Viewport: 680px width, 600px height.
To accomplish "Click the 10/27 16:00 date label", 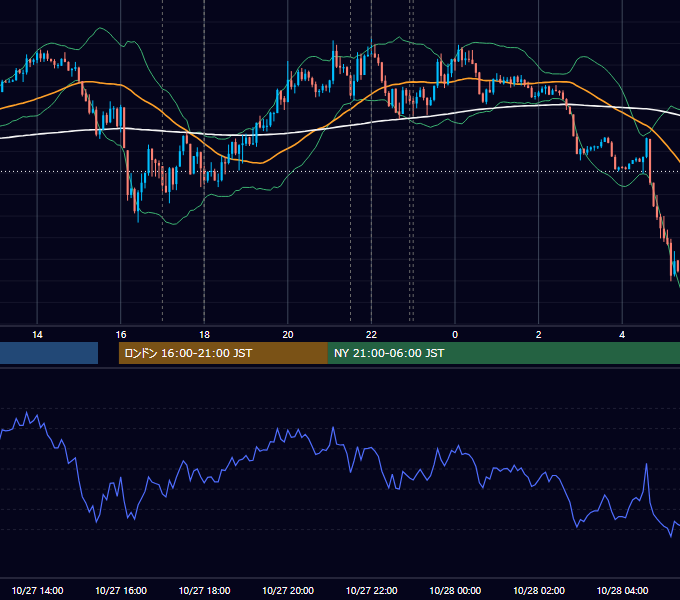I will pos(121,590).
